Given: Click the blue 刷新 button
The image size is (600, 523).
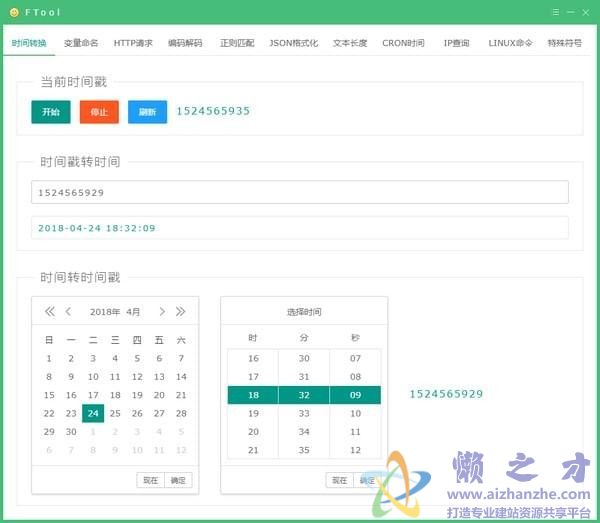Looking at the screenshot, I should click(x=147, y=112).
